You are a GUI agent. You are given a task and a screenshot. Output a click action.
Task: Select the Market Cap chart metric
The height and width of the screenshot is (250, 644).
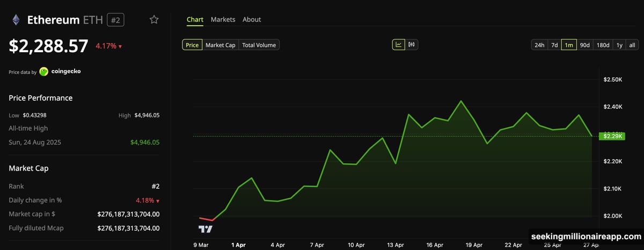(221, 45)
